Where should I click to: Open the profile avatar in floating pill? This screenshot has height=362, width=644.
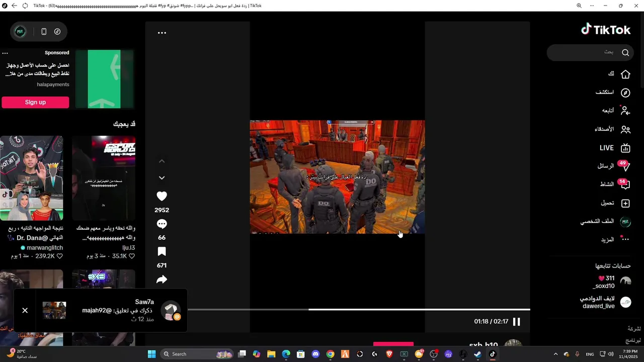[x=20, y=31]
